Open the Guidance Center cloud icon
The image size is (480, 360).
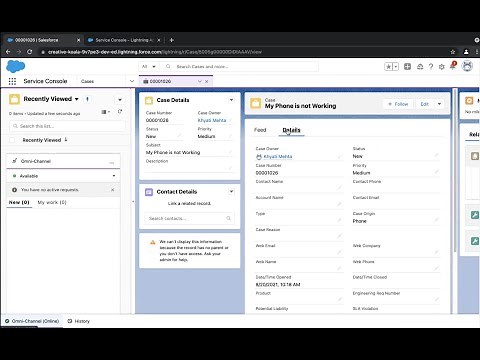pos(420,67)
